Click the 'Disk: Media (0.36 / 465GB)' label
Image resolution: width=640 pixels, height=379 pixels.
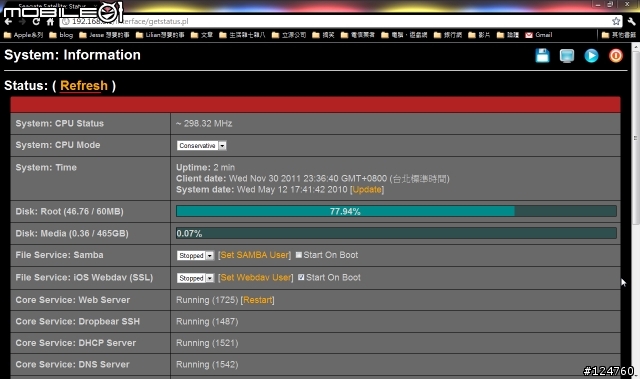click(72, 234)
